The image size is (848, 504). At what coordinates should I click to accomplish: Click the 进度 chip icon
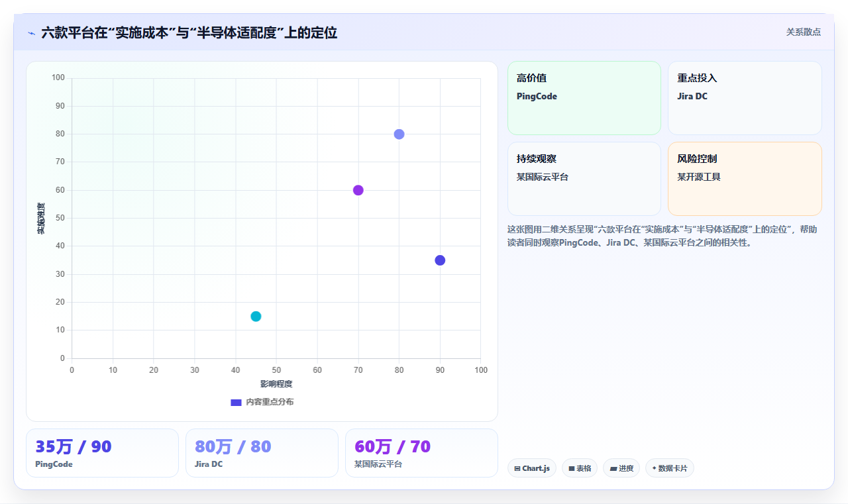click(x=613, y=468)
